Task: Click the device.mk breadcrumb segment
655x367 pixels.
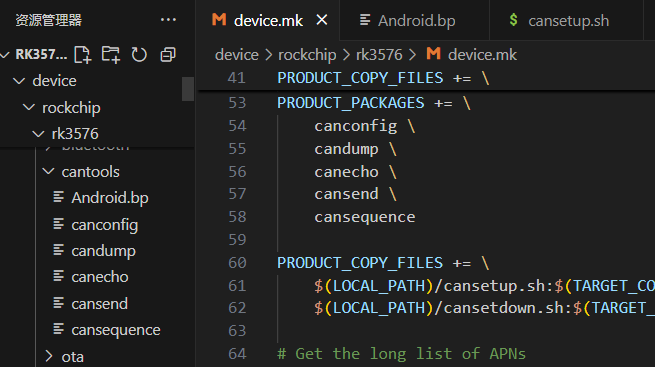Action: (472, 55)
